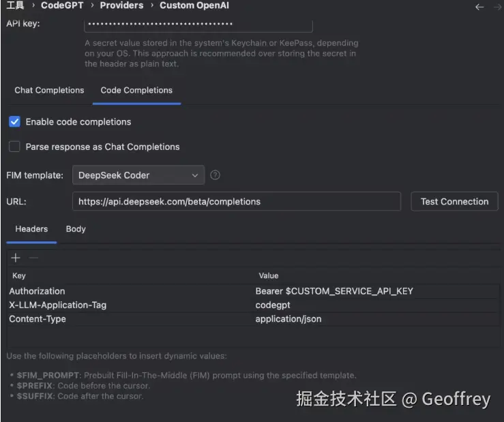Click the Bearer $CUSTOM_SERVICE_API_KEY value cell
504x422 pixels.
pos(376,291)
